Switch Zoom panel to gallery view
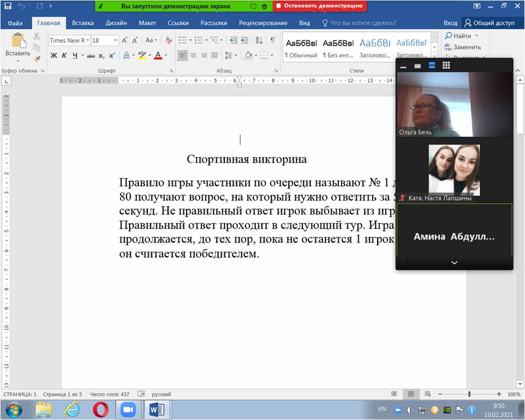525x420 pixels. (446, 66)
